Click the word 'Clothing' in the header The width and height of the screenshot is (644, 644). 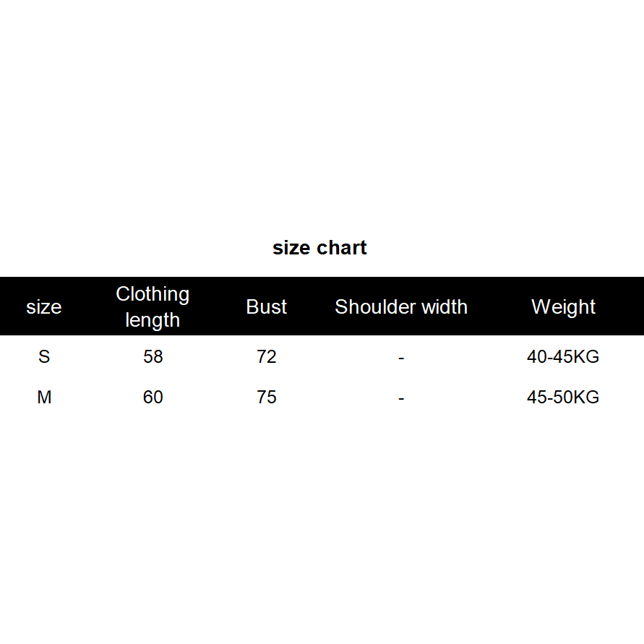153,294
